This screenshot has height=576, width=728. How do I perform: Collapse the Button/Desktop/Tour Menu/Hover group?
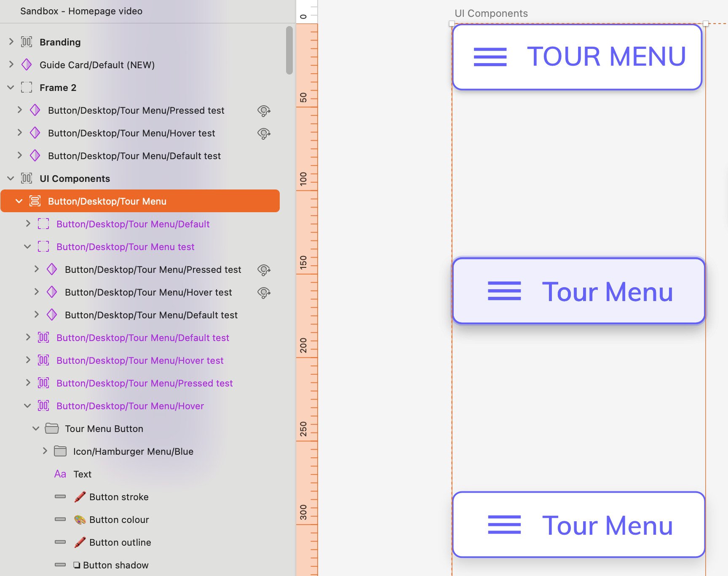click(x=28, y=406)
